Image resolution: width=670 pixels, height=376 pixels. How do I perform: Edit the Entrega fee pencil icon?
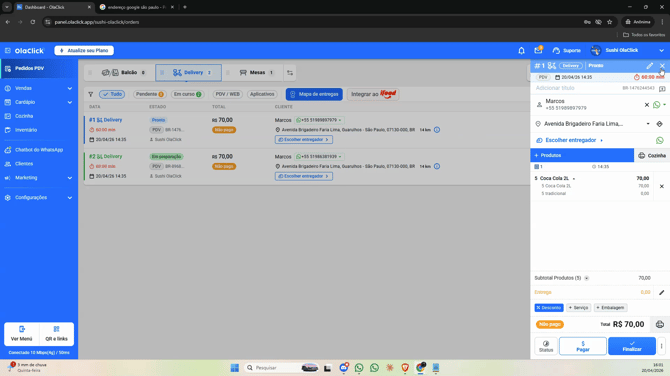pyautogui.click(x=661, y=292)
